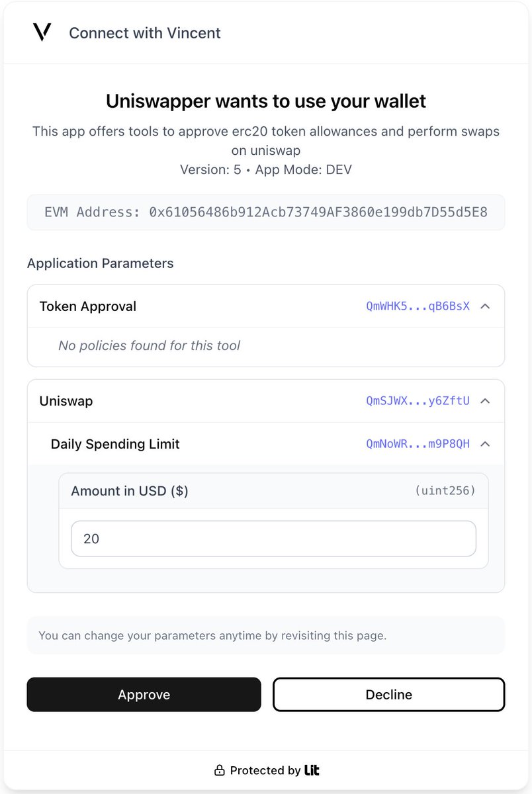Collapse the Uniswap section using its chevron
The image size is (532, 794).
[485, 401]
